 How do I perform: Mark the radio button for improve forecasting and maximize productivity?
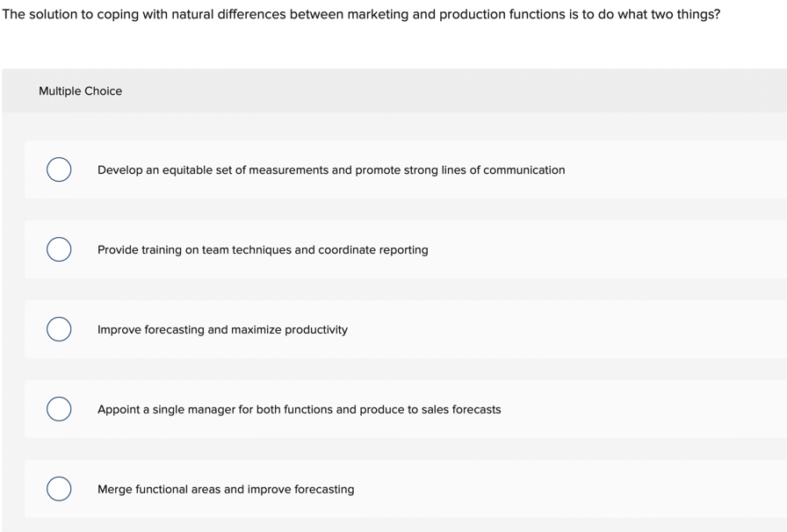click(59, 329)
